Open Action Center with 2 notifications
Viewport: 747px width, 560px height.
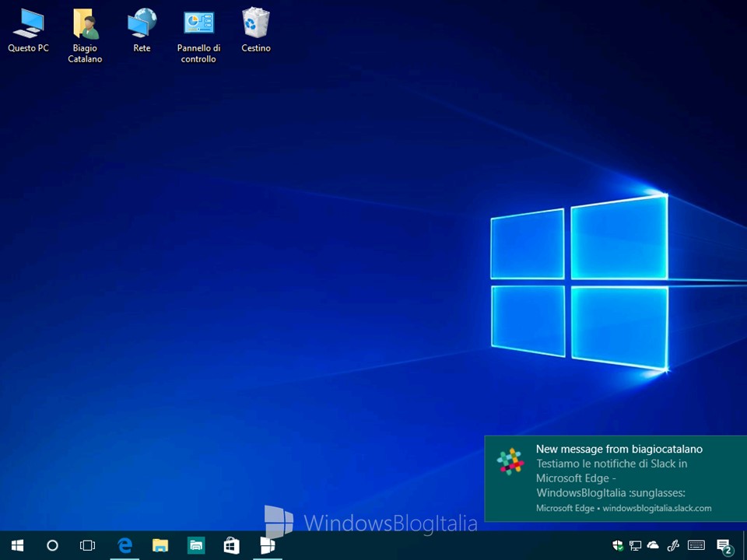tap(724, 547)
